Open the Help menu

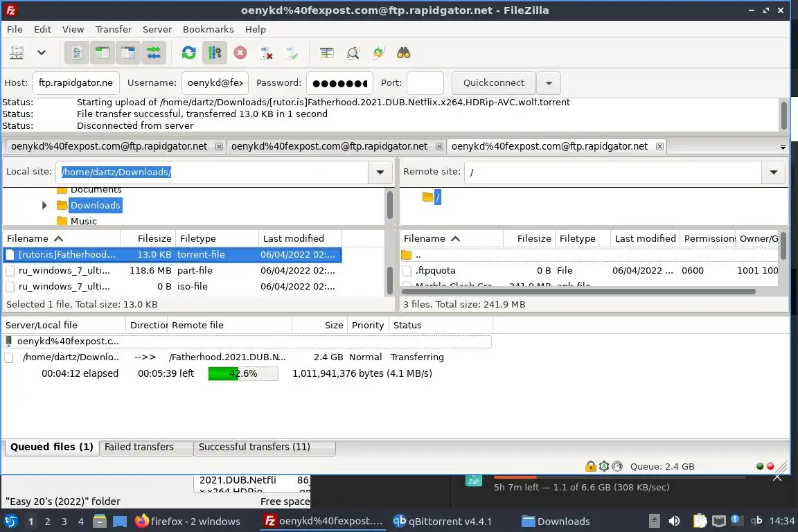256,29
